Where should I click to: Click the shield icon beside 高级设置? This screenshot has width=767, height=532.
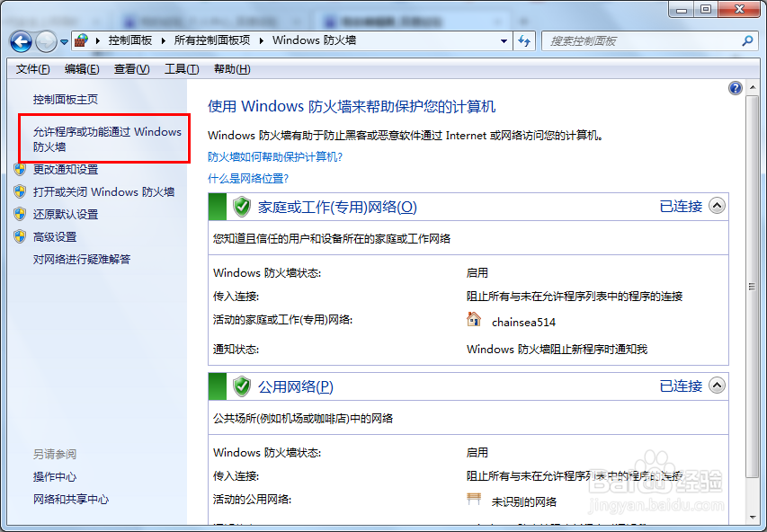coord(20,236)
